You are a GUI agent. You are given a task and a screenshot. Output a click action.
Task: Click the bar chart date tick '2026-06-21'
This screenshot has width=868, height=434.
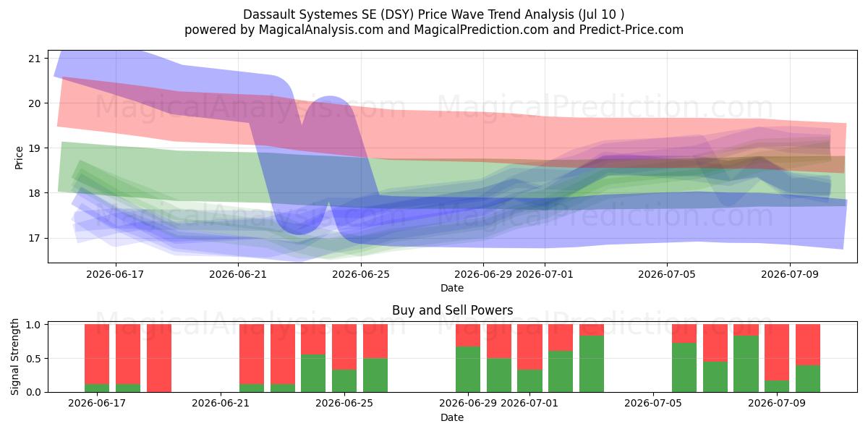[x=221, y=404]
